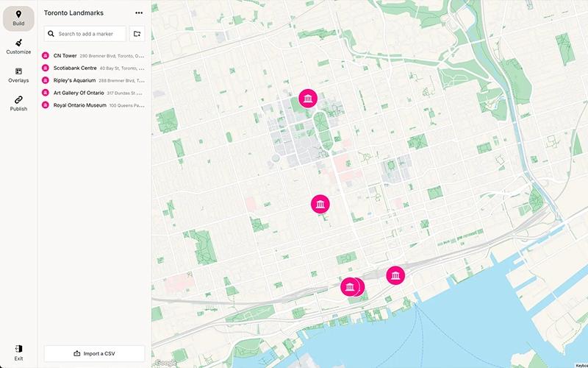Select the CN Tower row in the marker list
Screen dimensions: 588x368
coord(93,56)
